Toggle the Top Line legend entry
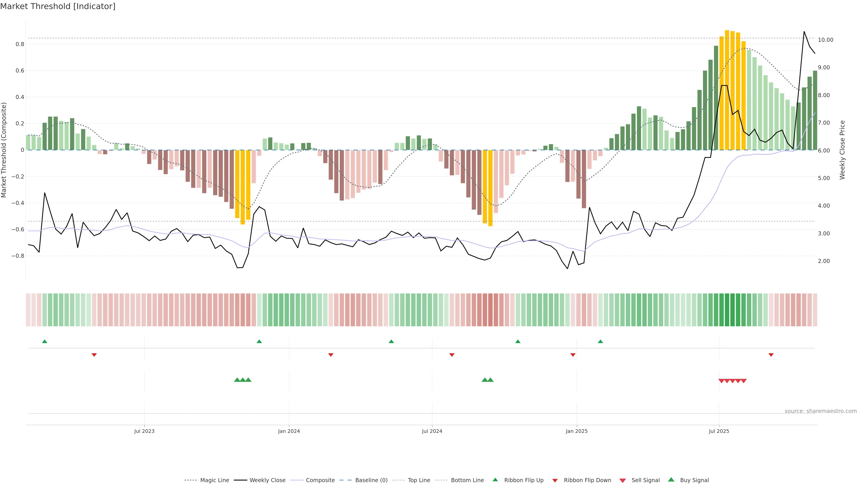The height and width of the screenshot is (488, 868). pos(419,480)
